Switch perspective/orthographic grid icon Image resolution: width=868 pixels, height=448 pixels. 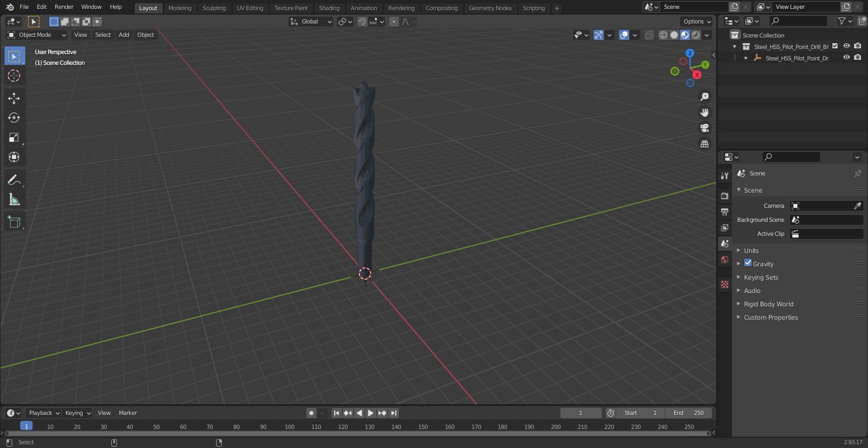coord(704,144)
